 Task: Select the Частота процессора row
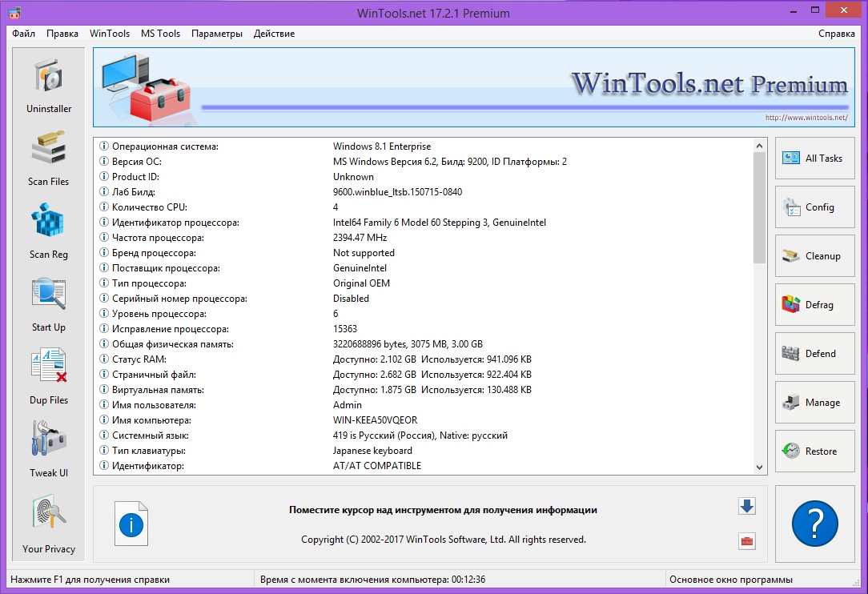[x=424, y=238]
